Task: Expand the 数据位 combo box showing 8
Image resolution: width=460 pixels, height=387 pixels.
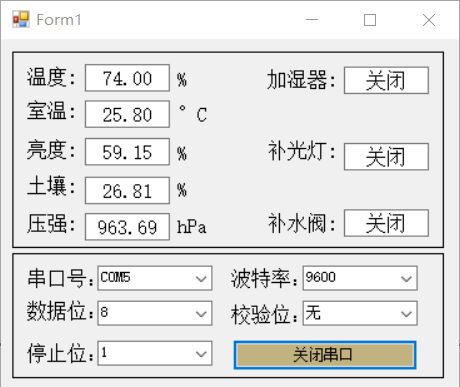Action: [155, 313]
